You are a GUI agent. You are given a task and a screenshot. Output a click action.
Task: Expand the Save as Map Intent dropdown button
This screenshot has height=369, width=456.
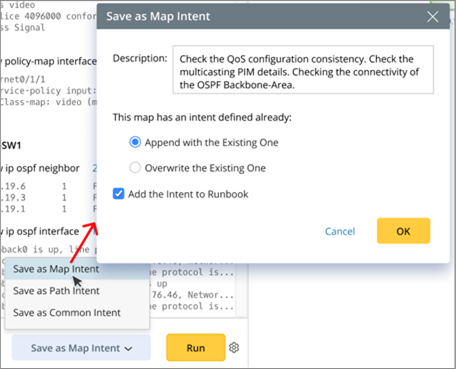[x=81, y=348]
